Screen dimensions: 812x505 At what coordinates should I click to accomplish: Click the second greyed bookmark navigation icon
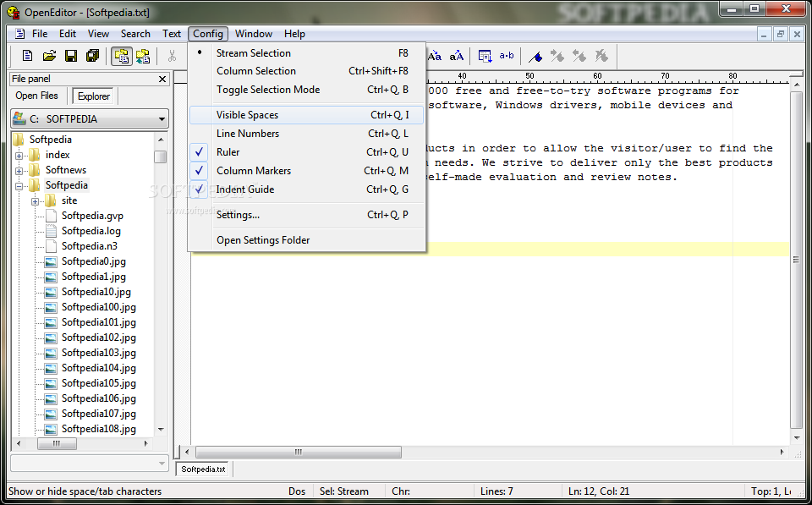click(579, 56)
